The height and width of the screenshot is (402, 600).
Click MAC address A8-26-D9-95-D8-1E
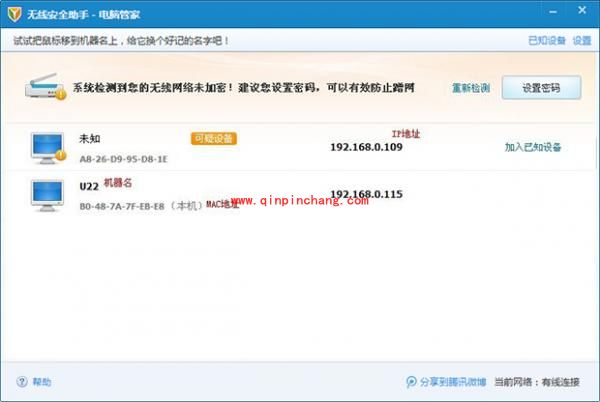[x=124, y=159]
